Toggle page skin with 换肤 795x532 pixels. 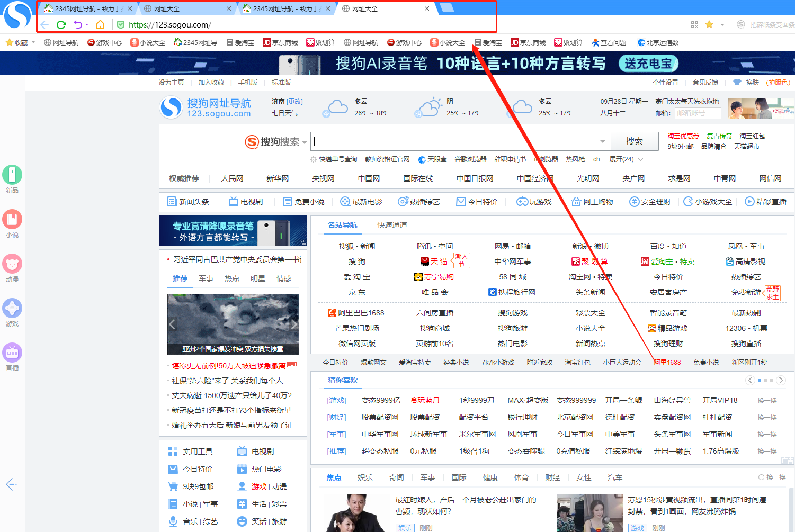pos(752,83)
